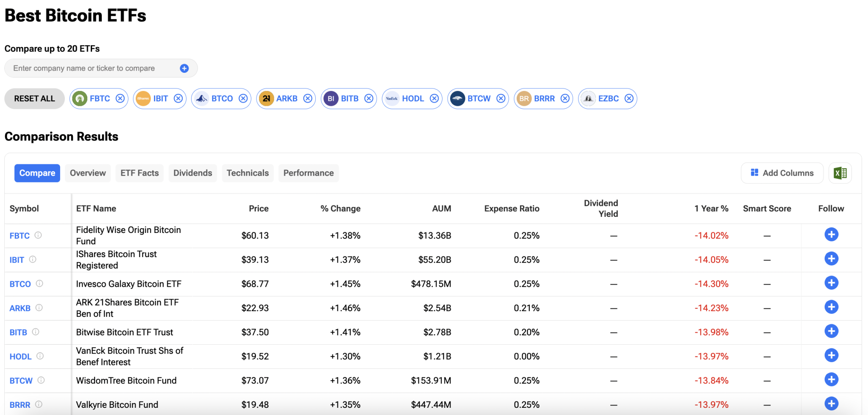Click the Excel export icon
The image size is (868, 415).
tap(840, 173)
